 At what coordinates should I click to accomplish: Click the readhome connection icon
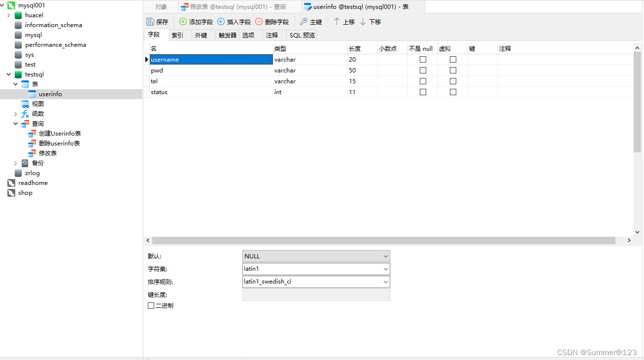pos(11,182)
